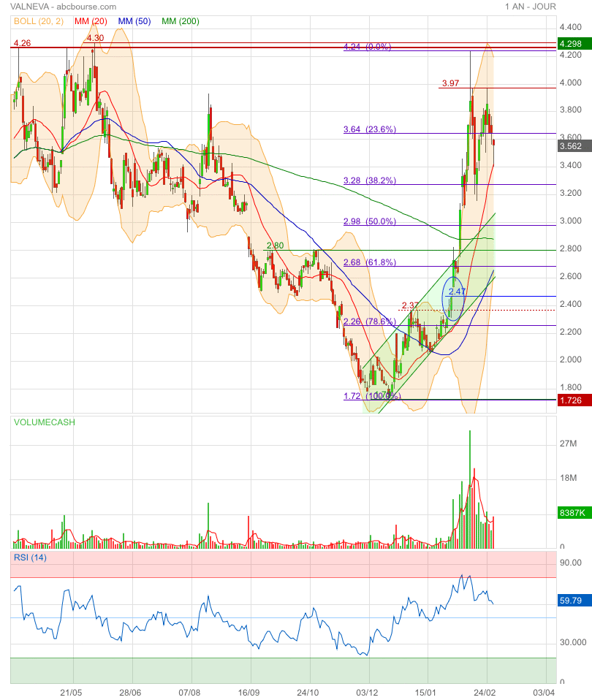Click the 4.30 high price label
592x700 pixels.
[x=95, y=38]
